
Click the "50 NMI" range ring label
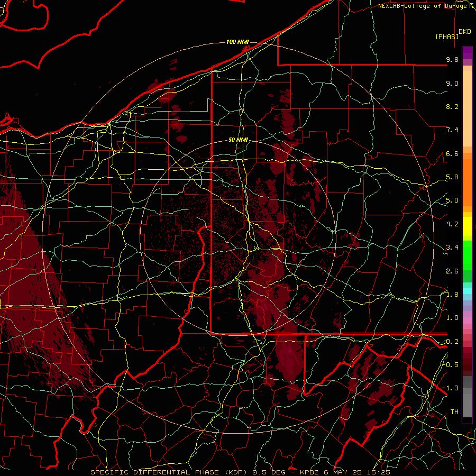tap(238, 140)
